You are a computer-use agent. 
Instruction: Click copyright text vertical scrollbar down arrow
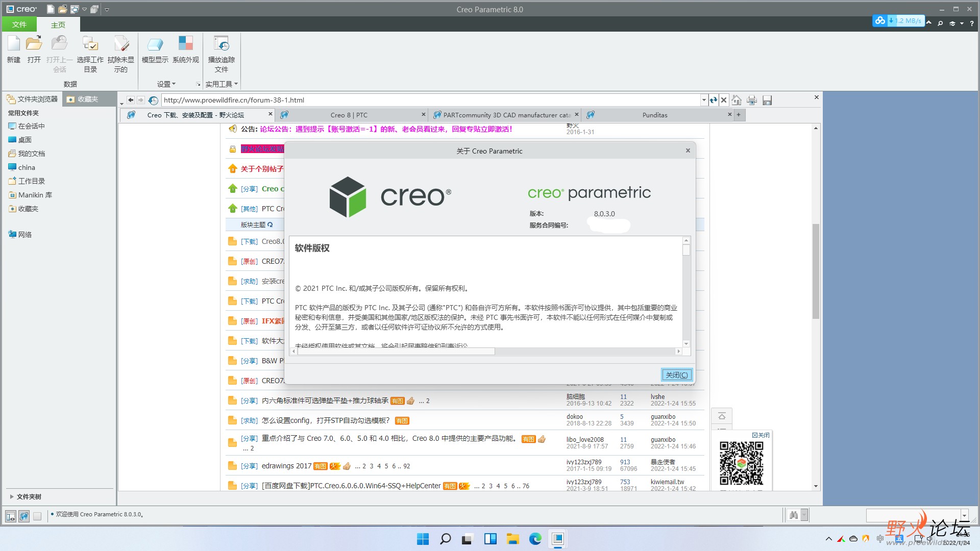coord(686,344)
